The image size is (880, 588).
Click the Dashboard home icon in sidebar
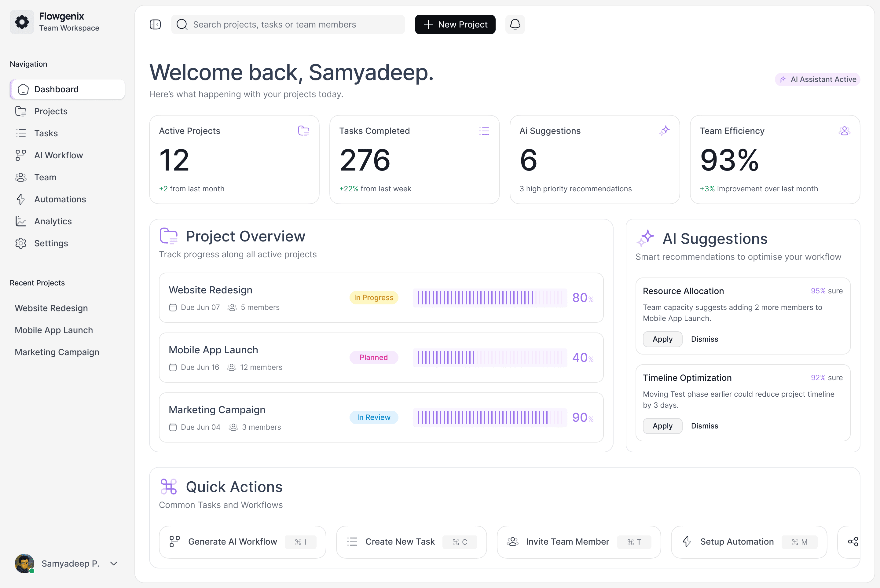(23, 89)
